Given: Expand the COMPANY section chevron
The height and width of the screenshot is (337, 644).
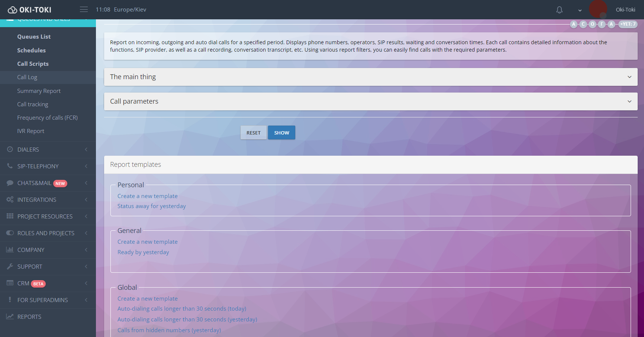Looking at the screenshot, I should pos(86,250).
